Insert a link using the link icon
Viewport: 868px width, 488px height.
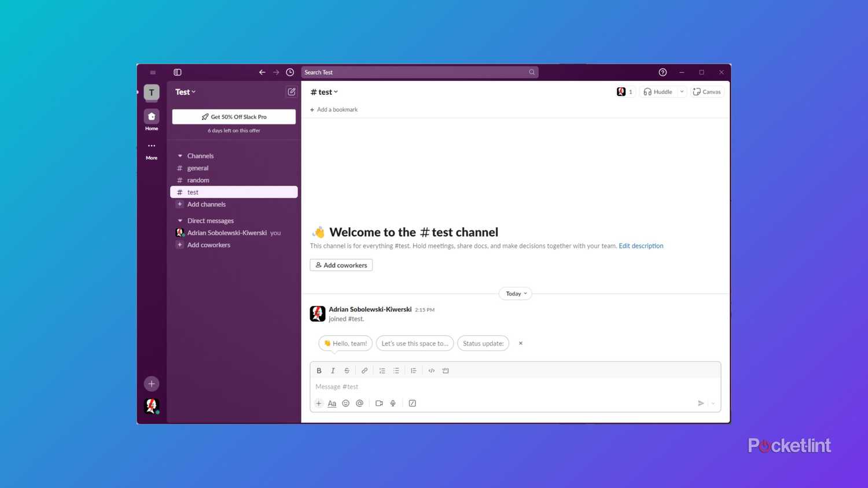click(x=365, y=371)
